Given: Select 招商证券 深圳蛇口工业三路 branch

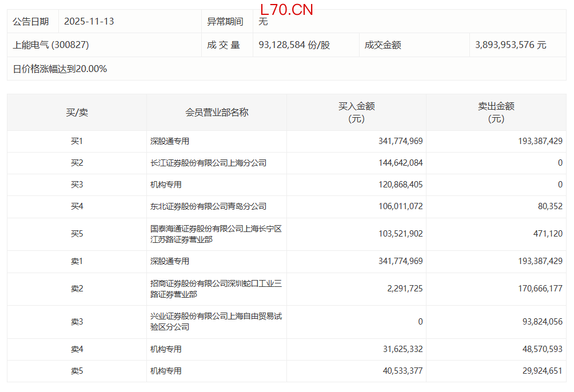Looking at the screenshot, I should 216,289.
